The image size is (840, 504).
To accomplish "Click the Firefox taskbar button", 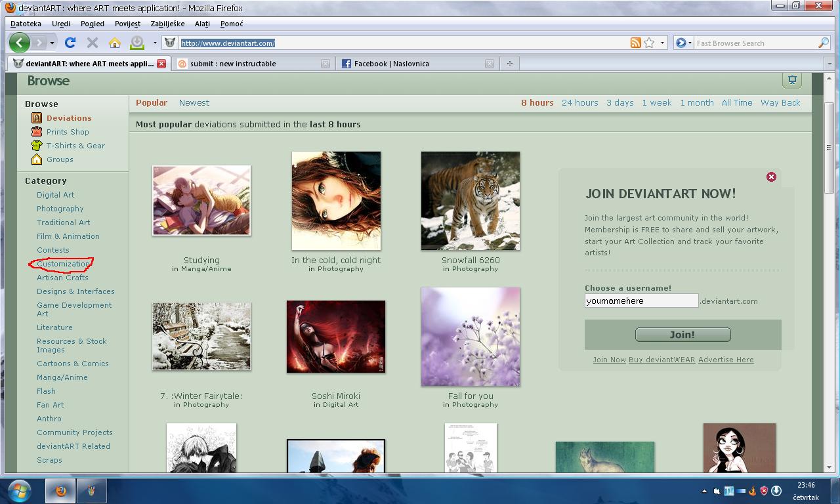I will coord(61,491).
